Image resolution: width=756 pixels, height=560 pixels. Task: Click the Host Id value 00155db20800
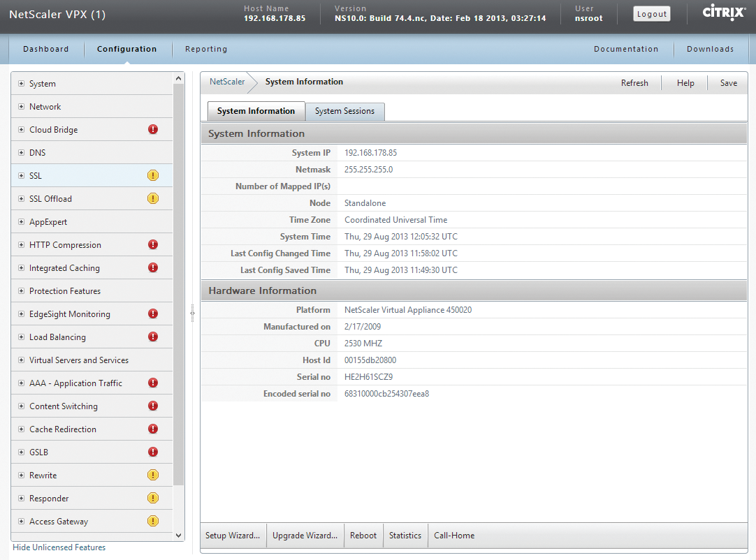point(370,360)
